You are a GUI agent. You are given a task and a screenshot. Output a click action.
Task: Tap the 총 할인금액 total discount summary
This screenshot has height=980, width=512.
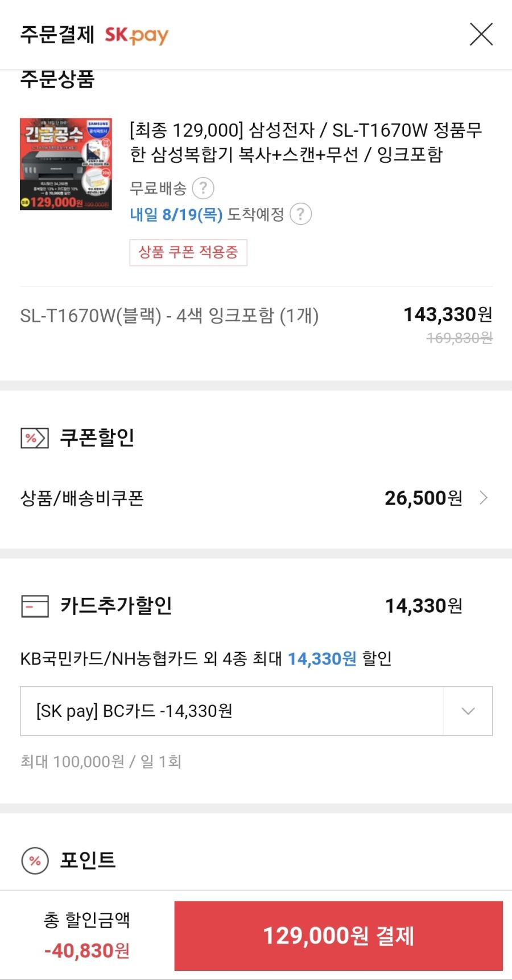[87, 935]
